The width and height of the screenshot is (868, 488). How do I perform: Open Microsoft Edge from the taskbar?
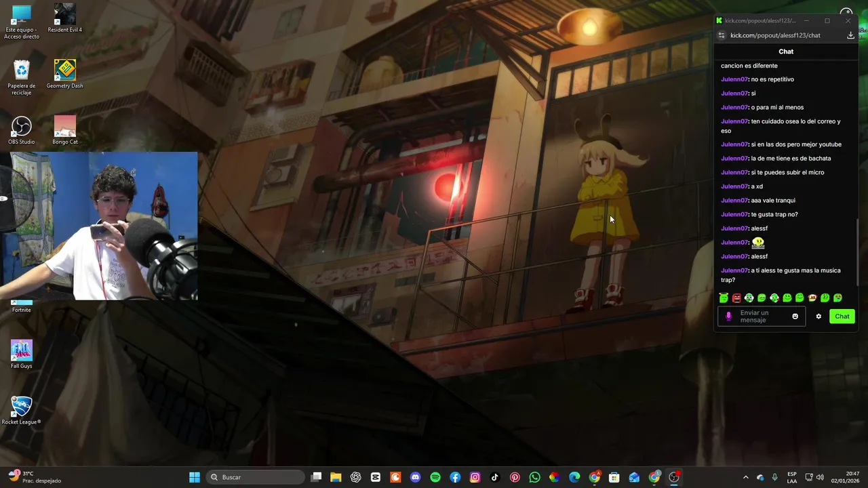(574, 477)
